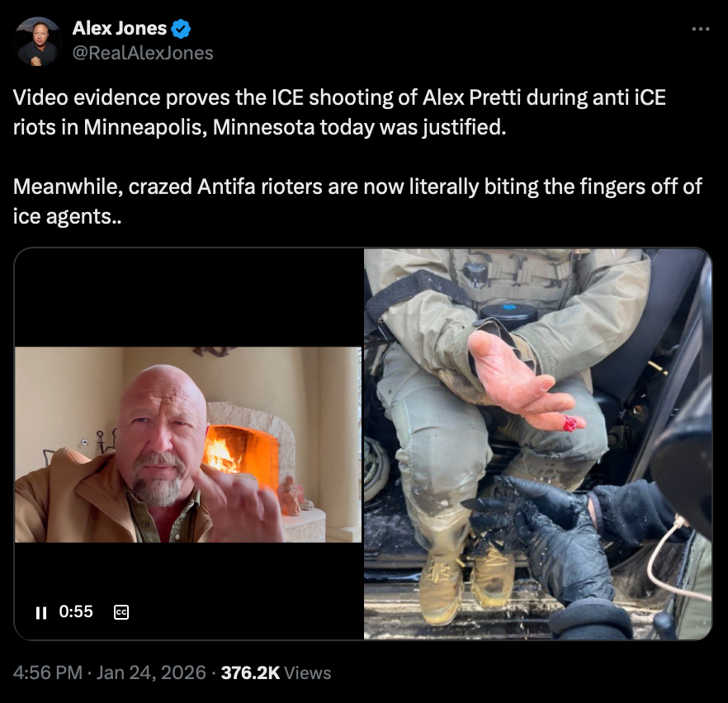Open the injured hand photo

[x=537, y=444]
